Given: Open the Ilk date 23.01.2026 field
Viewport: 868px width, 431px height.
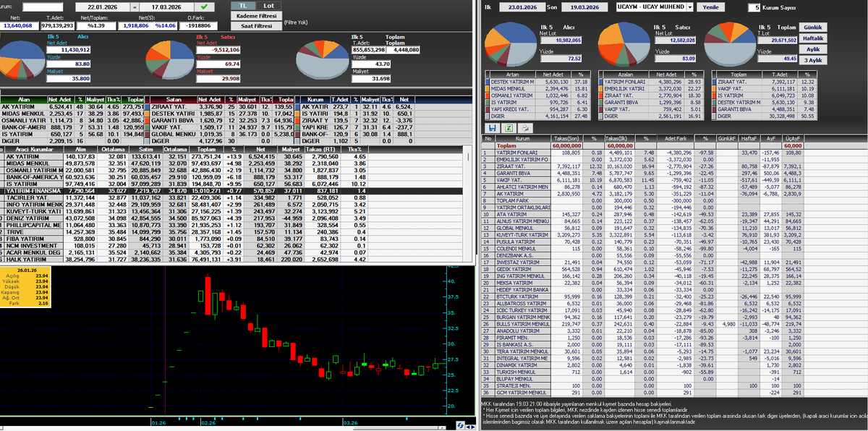Looking at the screenshot, I should click(x=521, y=7).
